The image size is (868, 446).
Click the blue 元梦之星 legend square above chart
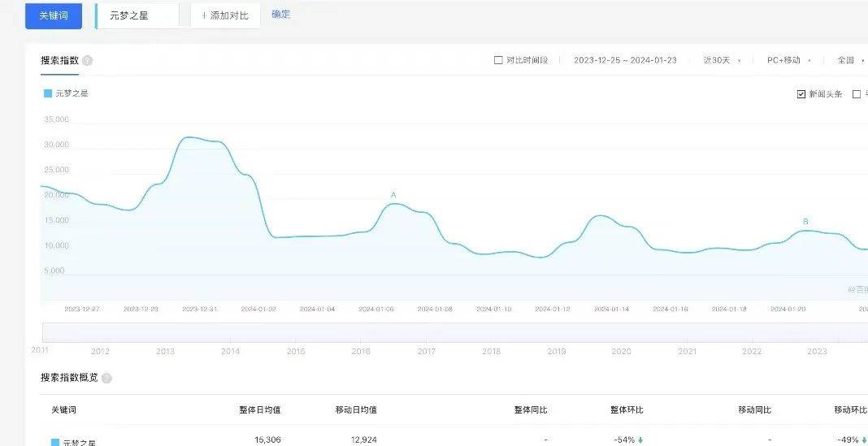[x=47, y=93]
